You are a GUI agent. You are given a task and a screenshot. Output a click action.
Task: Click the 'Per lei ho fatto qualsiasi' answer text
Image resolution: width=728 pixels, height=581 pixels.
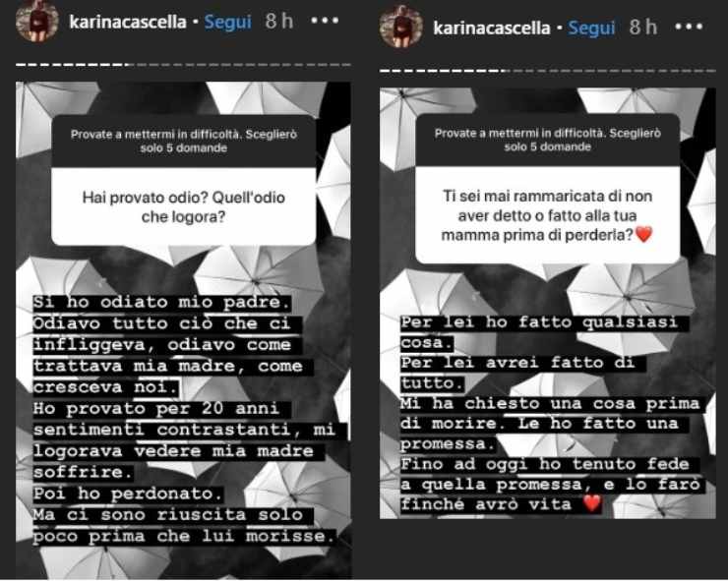click(538, 322)
